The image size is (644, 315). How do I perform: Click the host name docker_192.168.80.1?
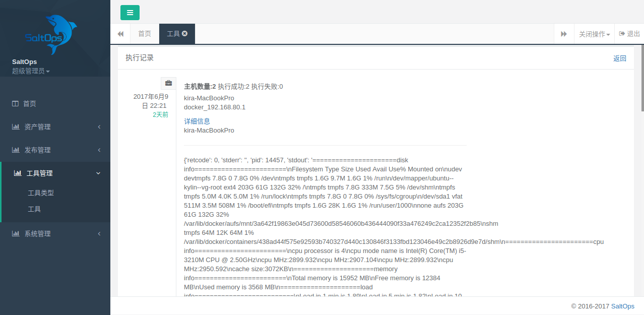pyautogui.click(x=215, y=107)
